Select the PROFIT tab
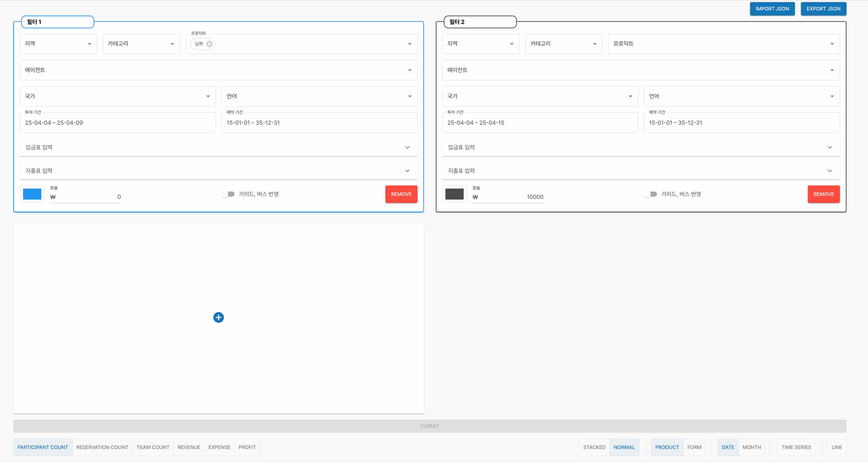868x462 pixels. [x=247, y=447]
